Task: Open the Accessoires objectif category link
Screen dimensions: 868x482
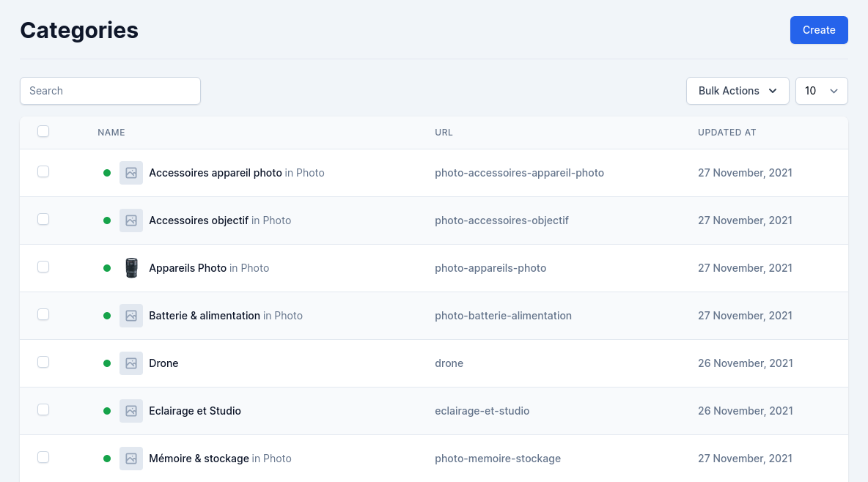Action: (199, 220)
